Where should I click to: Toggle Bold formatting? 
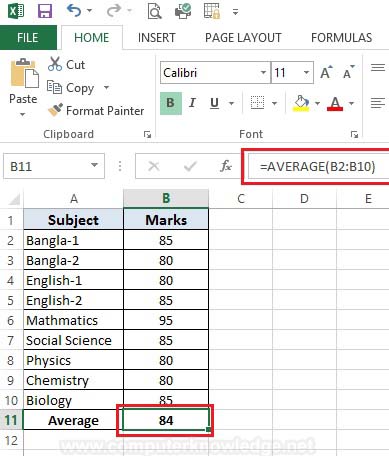click(171, 103)
